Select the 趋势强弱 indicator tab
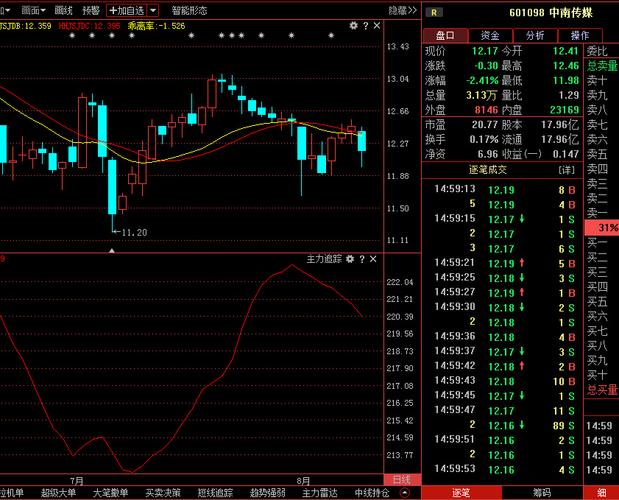Image resolution: width=619 pixels, height=500 pixels. 268,493
